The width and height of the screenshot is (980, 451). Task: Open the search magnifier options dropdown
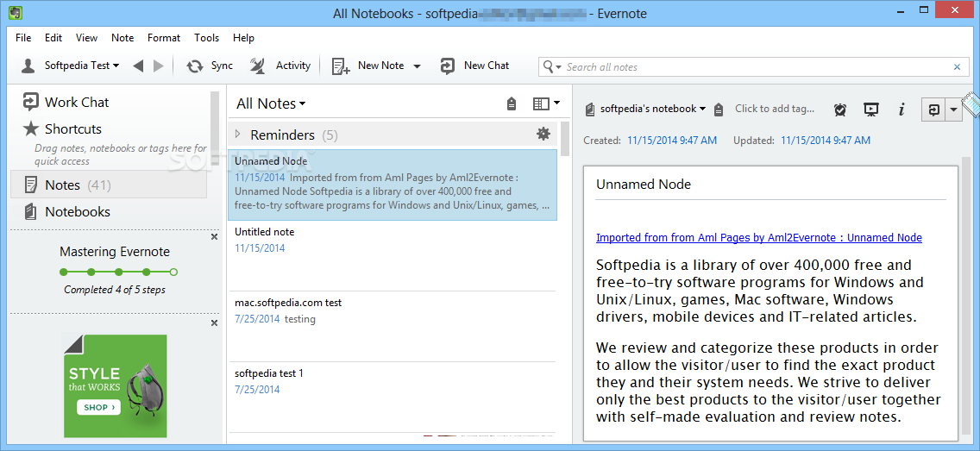click(x=552, y=67)
